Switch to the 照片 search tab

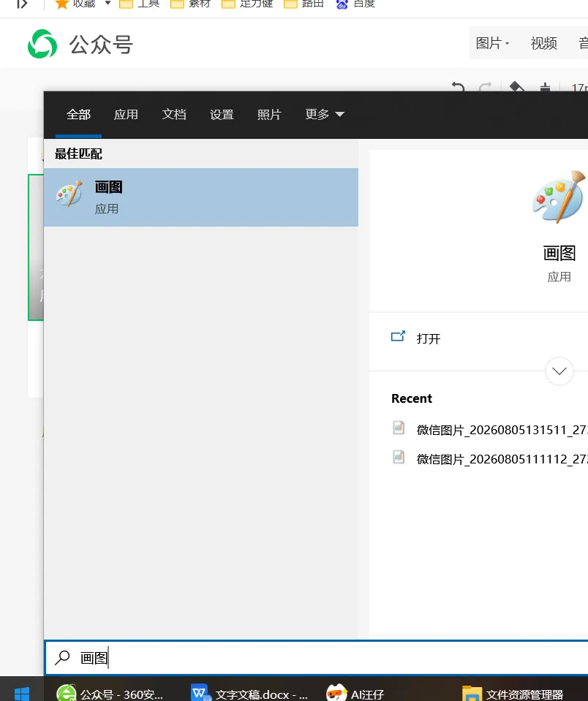[268, 115]
